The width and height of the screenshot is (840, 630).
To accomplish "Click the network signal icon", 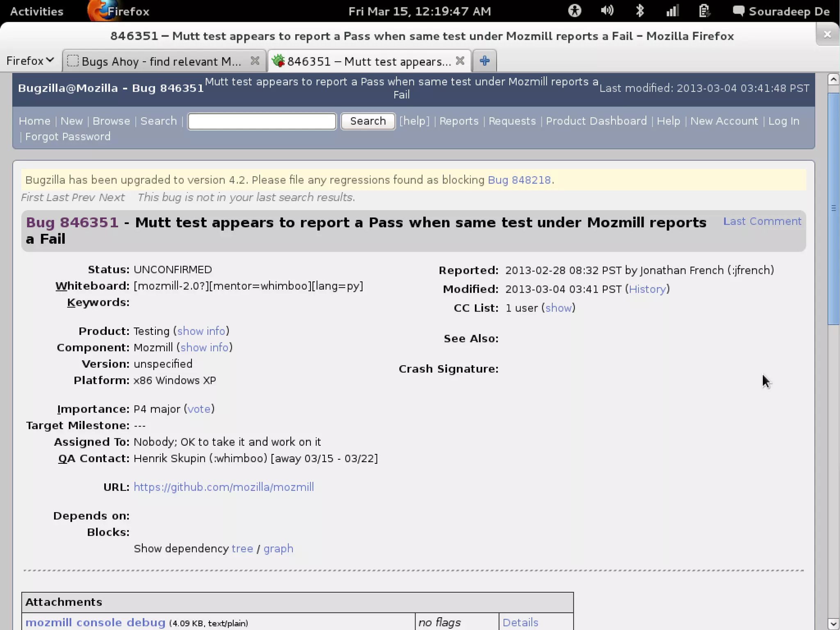I will pyautogui.click(x=672, y=11).
